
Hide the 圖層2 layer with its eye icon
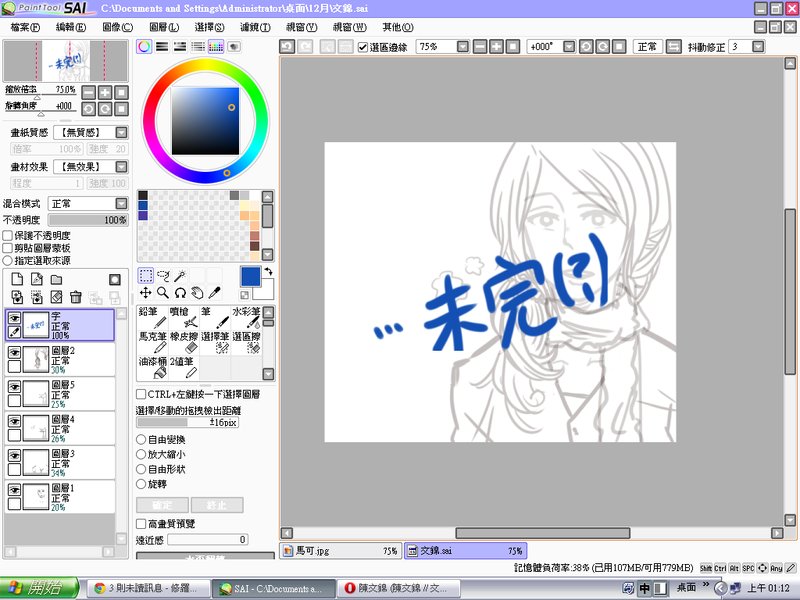pos(14,353)
